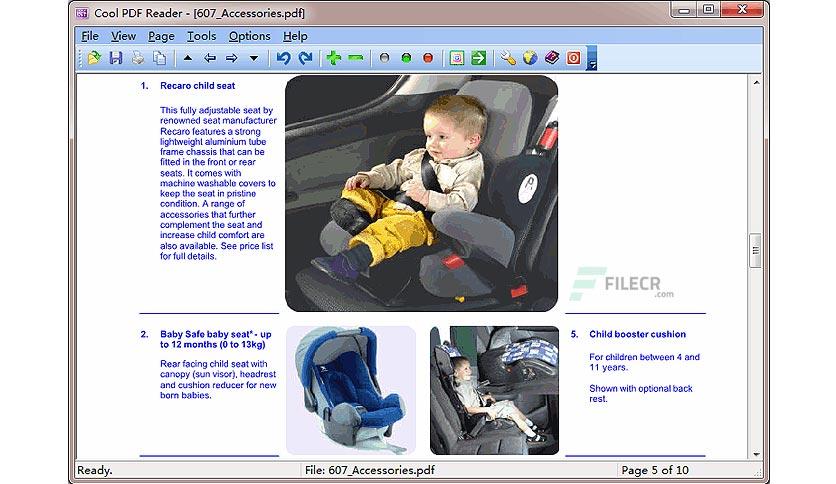Click the Recaro child seat heading

(197, 86)
